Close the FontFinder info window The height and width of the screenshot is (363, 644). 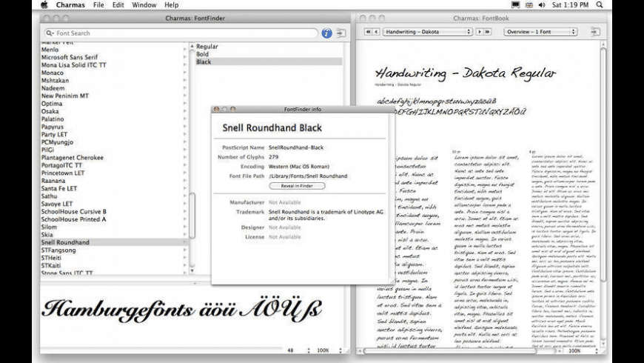216,110
